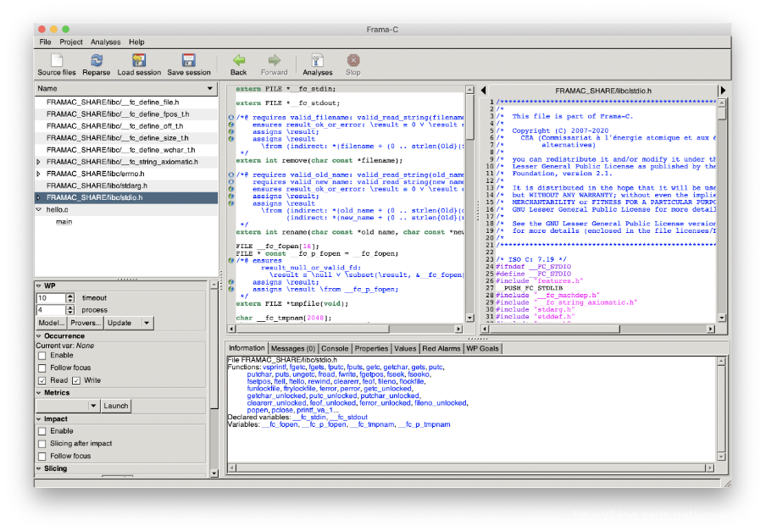
Task: Click the Provers... button
Action: point(85,323)
